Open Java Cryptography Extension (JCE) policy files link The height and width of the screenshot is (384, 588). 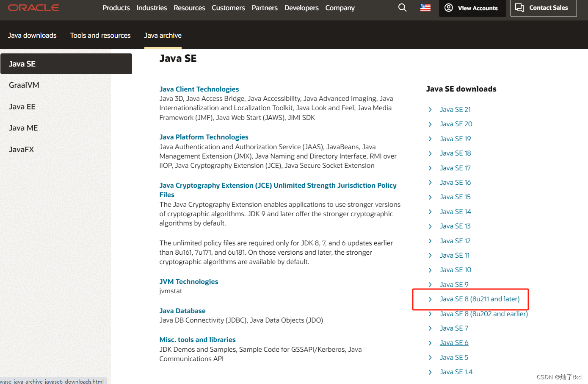[x=278, y=190]
